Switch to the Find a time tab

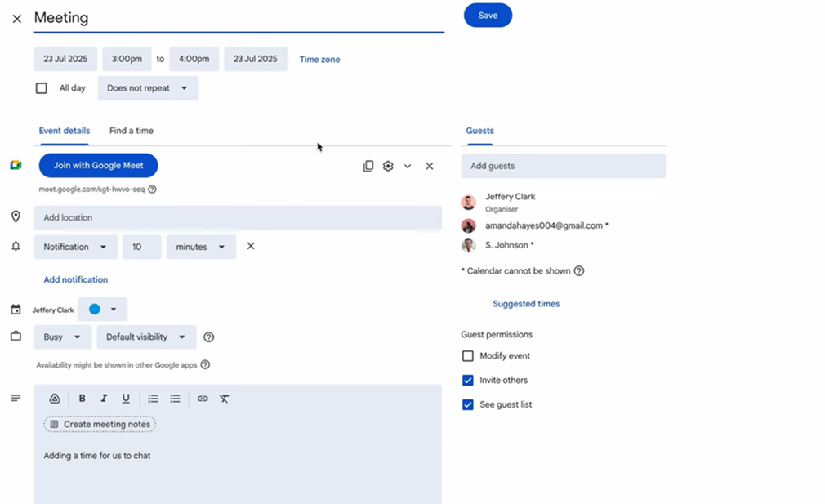pyautogui.click(x=131, y=131)
